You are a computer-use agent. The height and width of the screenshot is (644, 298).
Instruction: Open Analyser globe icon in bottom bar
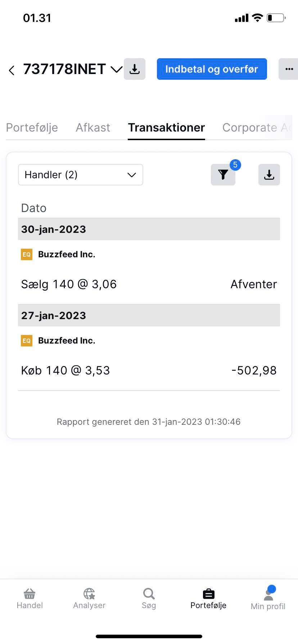click(x=89, y=594)
